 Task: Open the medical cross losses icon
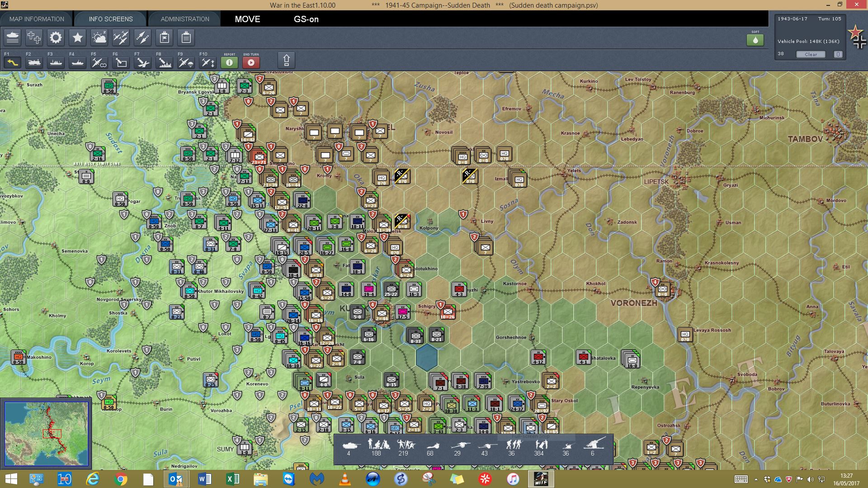(34, 38)
